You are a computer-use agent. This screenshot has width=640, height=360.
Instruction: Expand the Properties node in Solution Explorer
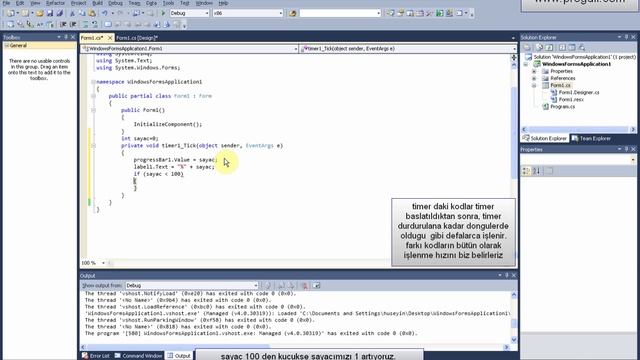tap(534, 71)
